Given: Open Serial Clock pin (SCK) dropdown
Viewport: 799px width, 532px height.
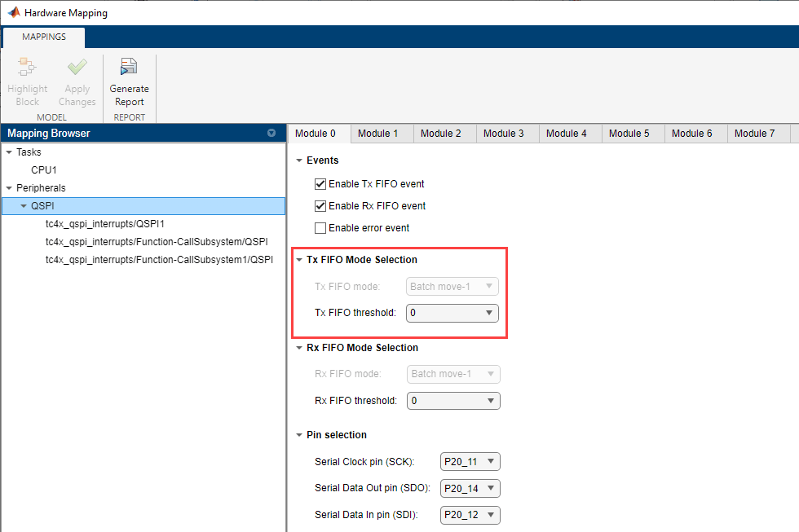Looking at the screenshot, I should (469, 462).
